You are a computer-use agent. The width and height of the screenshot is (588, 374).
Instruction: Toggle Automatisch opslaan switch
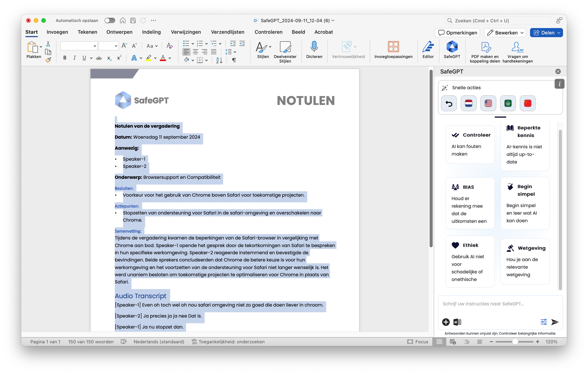coord(110,20)
